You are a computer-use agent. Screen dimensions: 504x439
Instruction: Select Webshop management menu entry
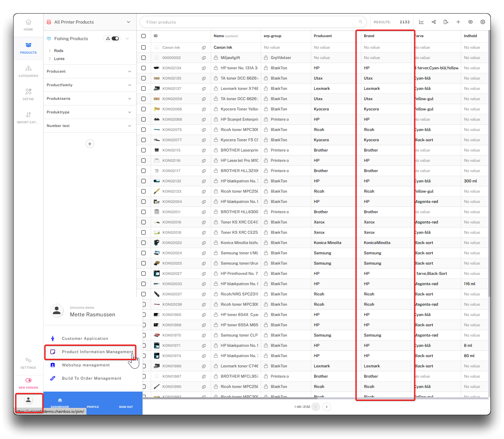[85, 365]
